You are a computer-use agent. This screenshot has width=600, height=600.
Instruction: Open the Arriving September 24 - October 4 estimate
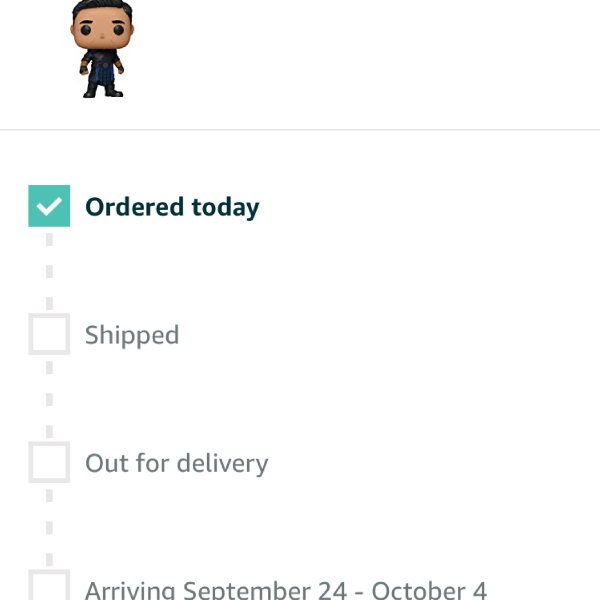point(286,590)
